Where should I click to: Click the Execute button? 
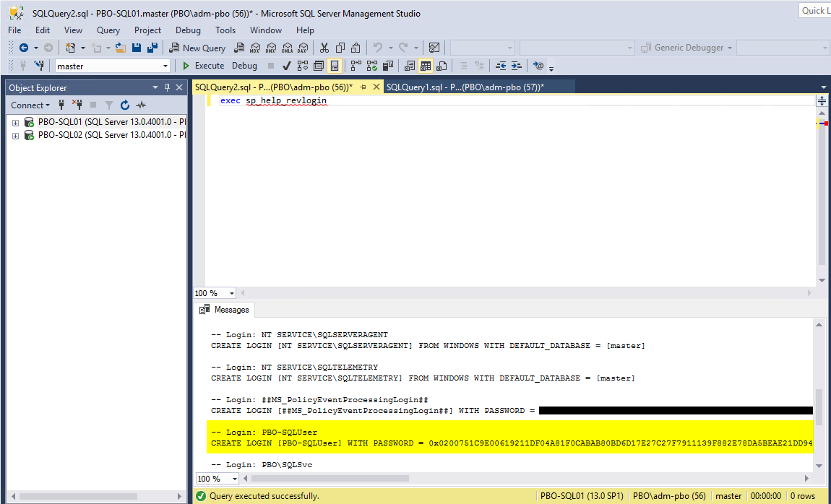[x=204, y=66]
